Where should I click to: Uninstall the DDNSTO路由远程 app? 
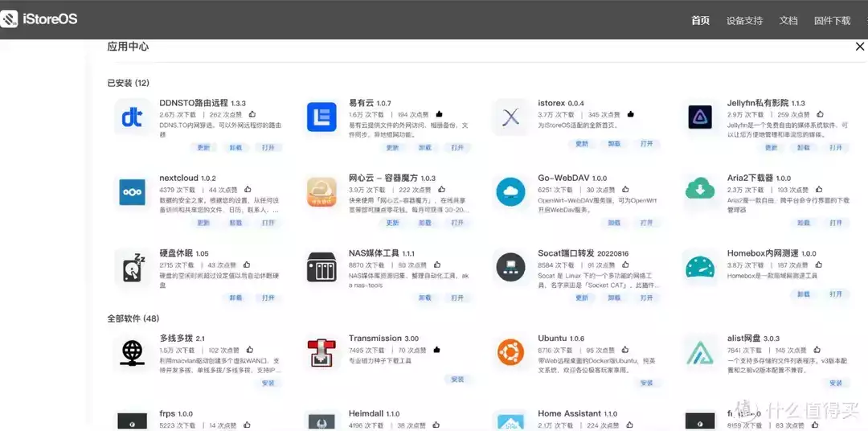pos(235,147)
